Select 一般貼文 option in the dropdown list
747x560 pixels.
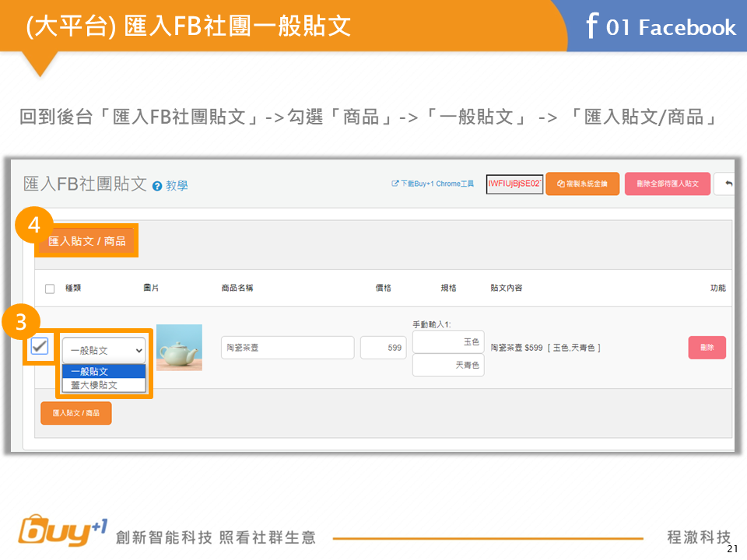click(x=103, y=372)
